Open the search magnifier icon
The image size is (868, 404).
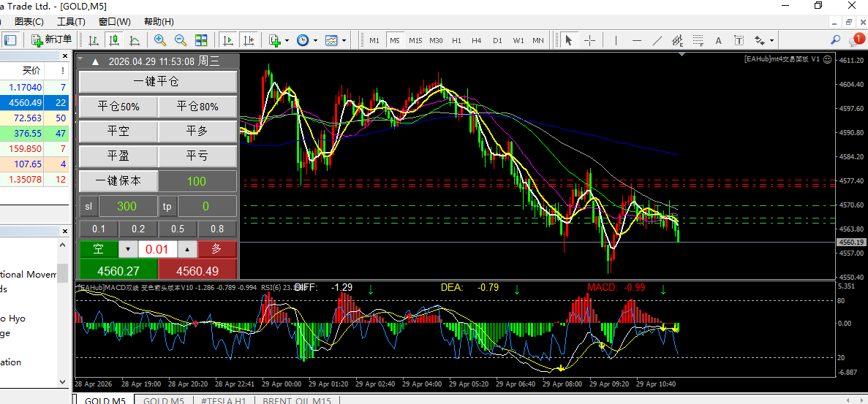[835, 40]
